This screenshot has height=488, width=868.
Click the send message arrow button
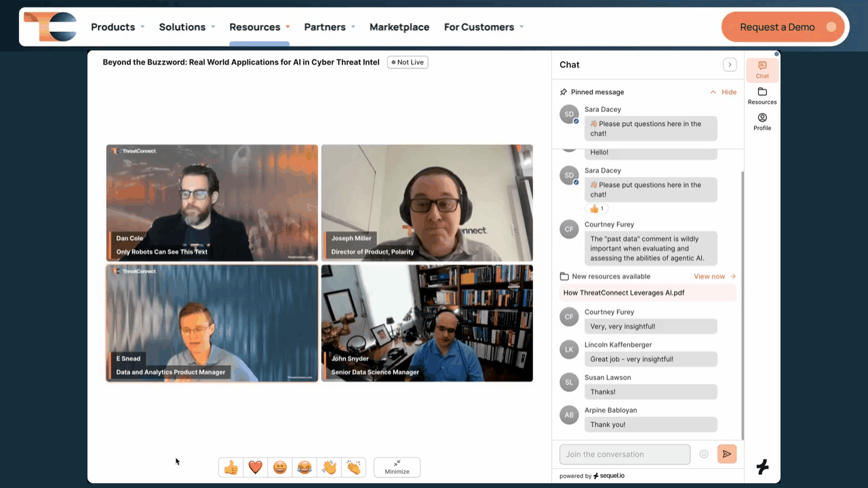727,454
